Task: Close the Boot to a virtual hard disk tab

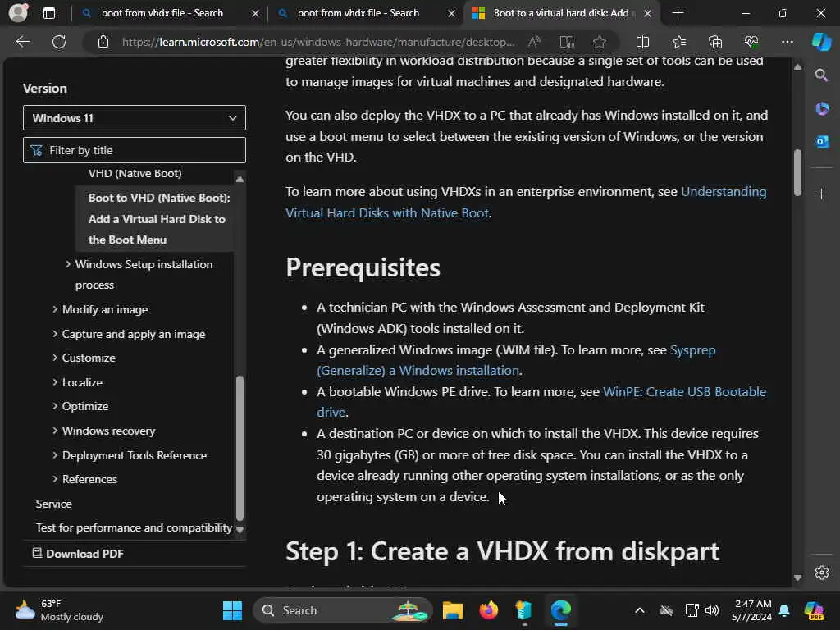Action: (648, 13)
